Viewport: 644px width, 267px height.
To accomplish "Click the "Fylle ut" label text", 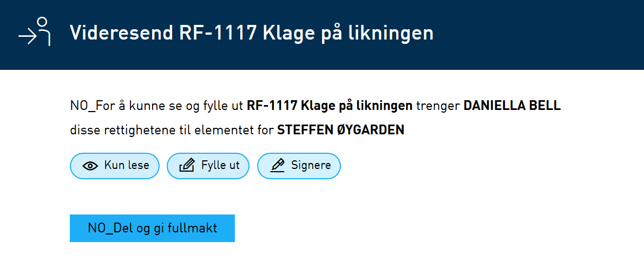I will click(221, 166).
